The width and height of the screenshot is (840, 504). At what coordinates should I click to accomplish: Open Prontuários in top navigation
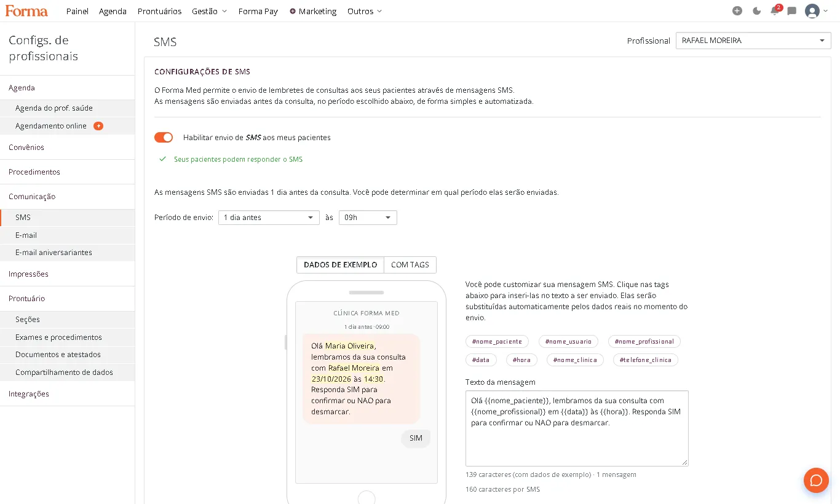pos(160,11)
